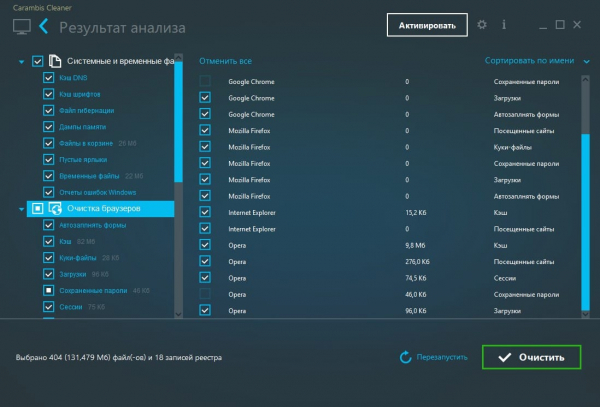This screenshot has height=407, width=600.
Task: Click the Результат анализа title
Action: 122,28
